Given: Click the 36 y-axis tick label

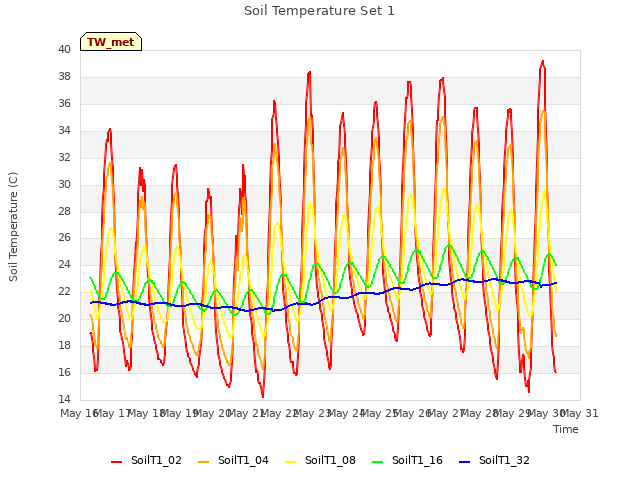Looking at the screenshot, I should (x=64, y=103).
